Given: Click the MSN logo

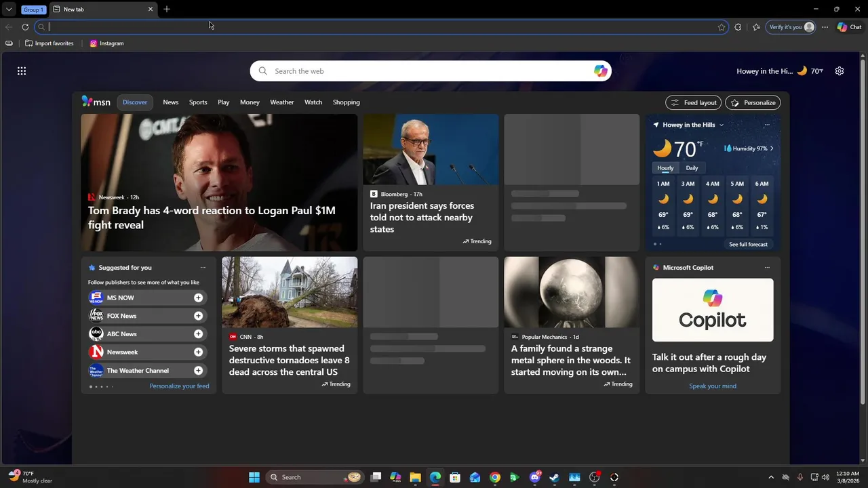Looking at the screenshot, I should coord(96,102).
